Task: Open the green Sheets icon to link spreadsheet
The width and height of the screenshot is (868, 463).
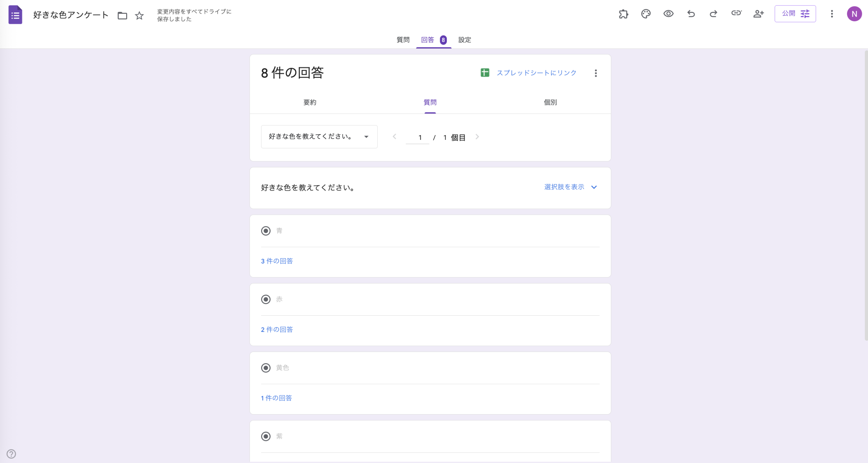Action: [485, 72]
